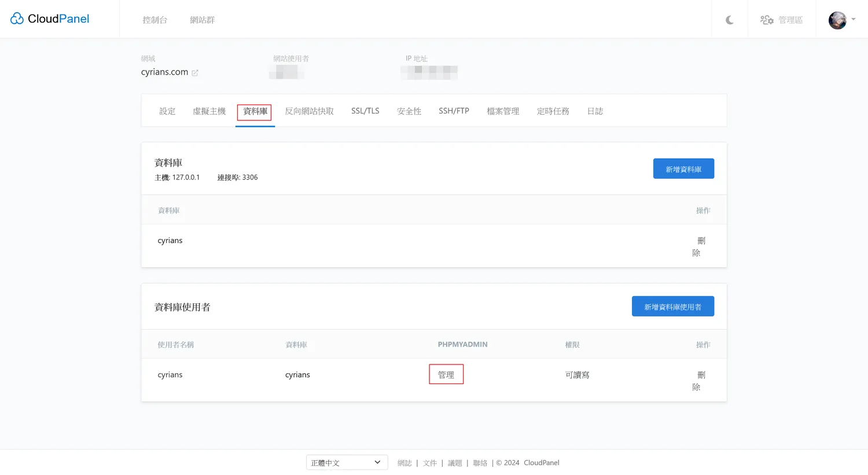The width and height of the screenshot is (868, 475).
Task: Click the user avatar picture
Action: coord(837,20)
